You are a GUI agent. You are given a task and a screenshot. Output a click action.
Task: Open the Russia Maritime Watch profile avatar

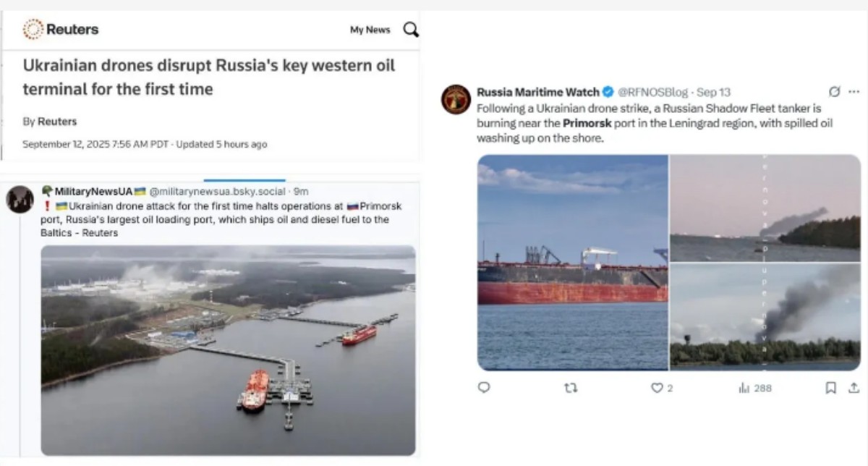[456, 99]
